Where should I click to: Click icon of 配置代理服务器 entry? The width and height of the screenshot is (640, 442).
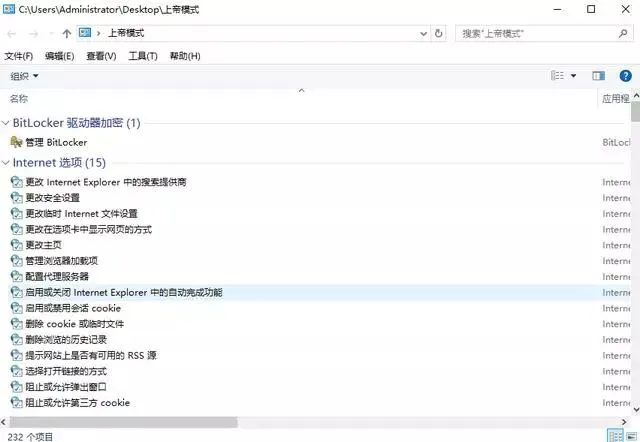(x=16, y=277)
